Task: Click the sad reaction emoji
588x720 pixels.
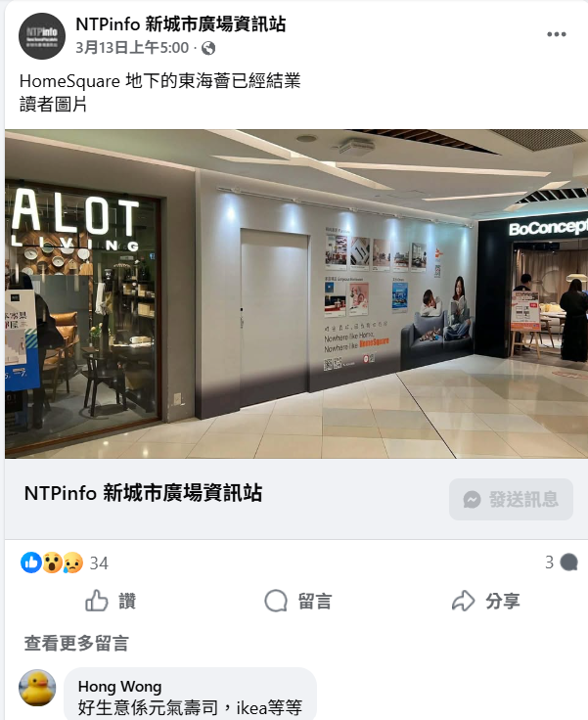Action: tap(72, 562)
